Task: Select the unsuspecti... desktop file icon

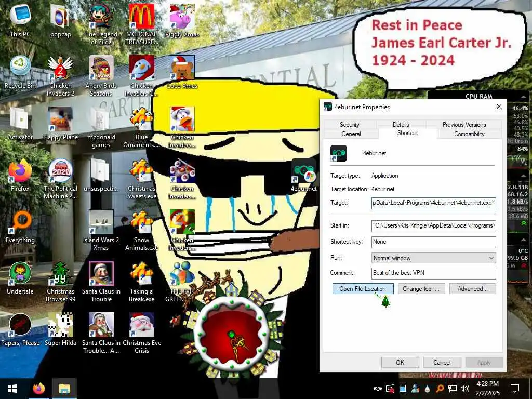Action: point(101,175)
